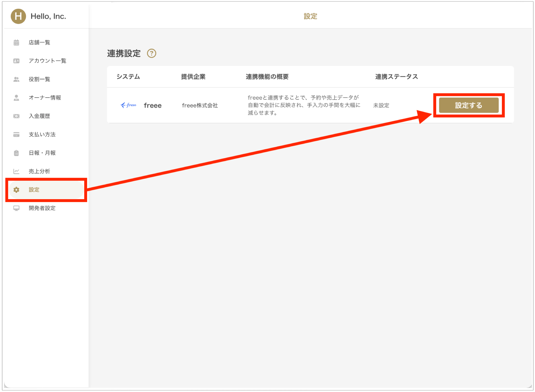Click the 設定する button for freee

tap(469, 105)
